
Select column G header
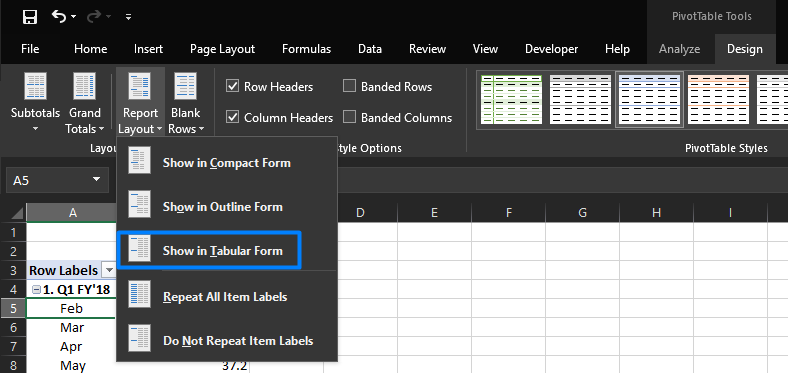[582, 213]
